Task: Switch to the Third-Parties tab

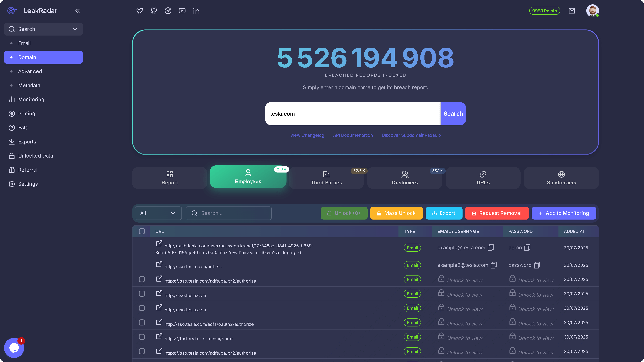Action: 326,178
